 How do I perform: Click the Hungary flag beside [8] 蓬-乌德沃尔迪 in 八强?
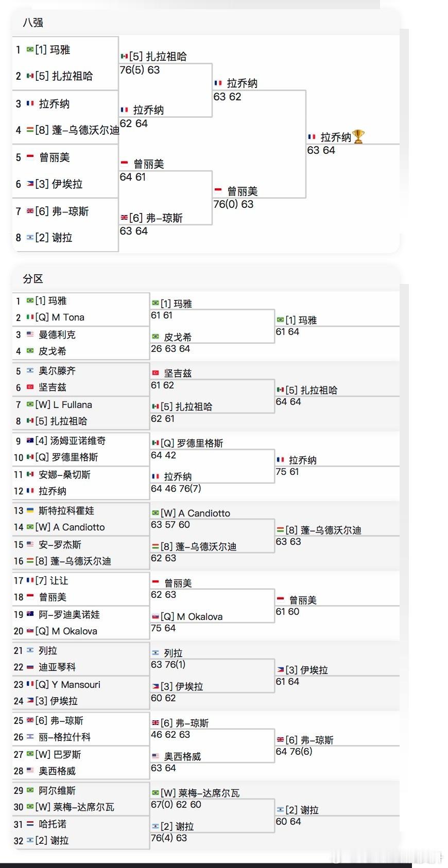30,130
